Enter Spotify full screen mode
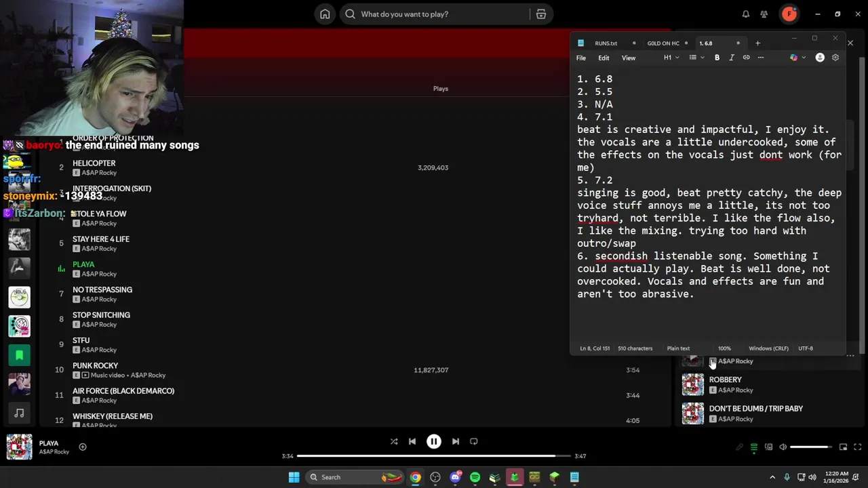This screenshot has width=868, height=488. coord(858,447)
